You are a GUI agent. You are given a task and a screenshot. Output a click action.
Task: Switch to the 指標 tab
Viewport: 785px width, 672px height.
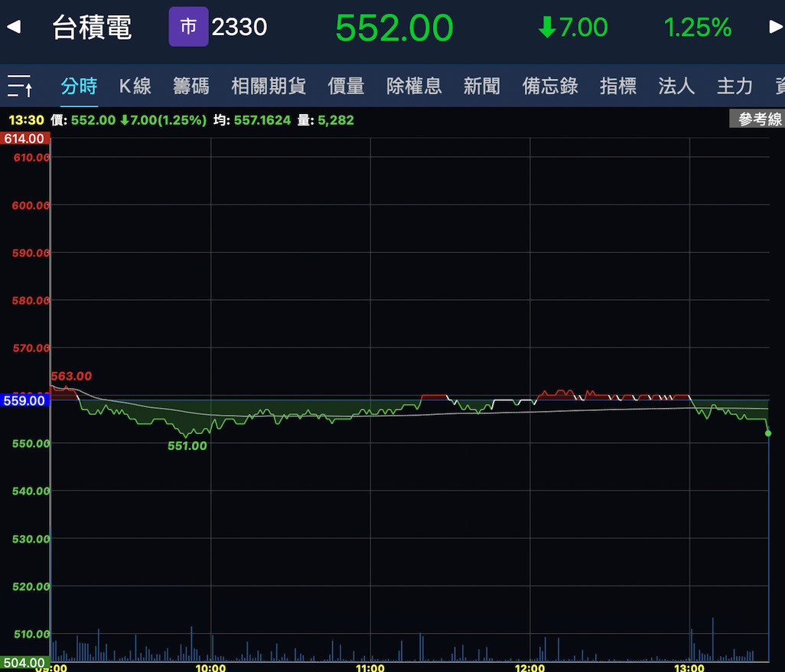[618, 86]
